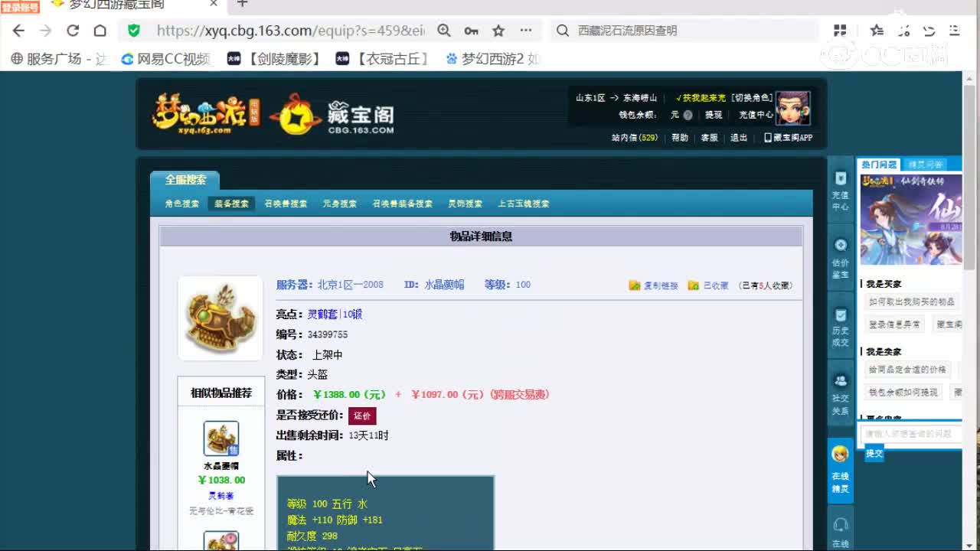
Task: Open 充值中心 in the header
Action: pyautogui.click(x=756, y=115)
